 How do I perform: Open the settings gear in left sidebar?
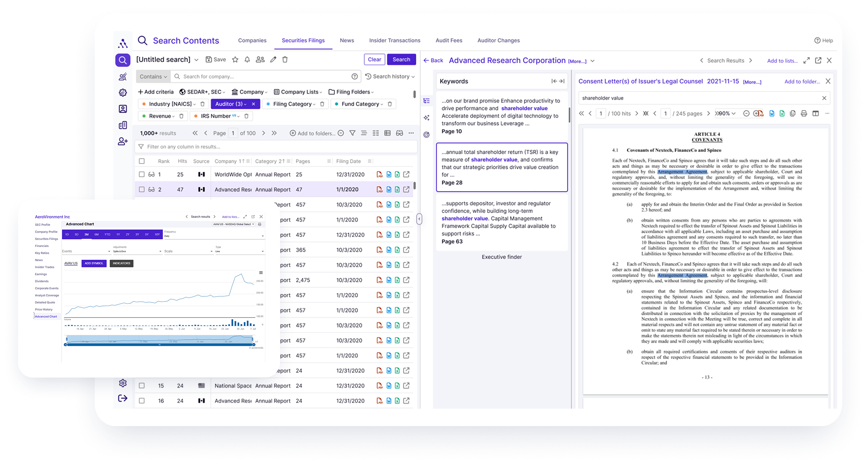tap(123, 383)
